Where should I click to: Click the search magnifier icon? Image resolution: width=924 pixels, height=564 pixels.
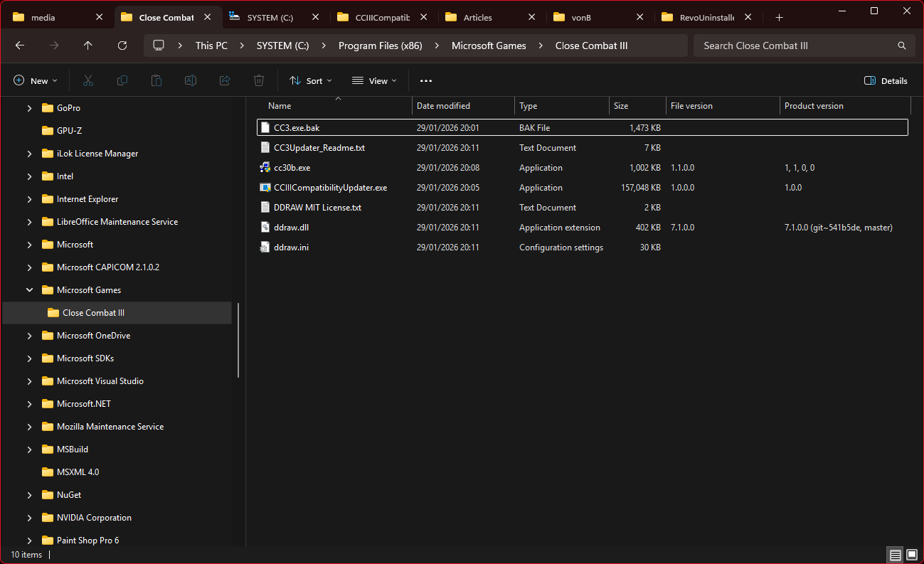[902, 46]
